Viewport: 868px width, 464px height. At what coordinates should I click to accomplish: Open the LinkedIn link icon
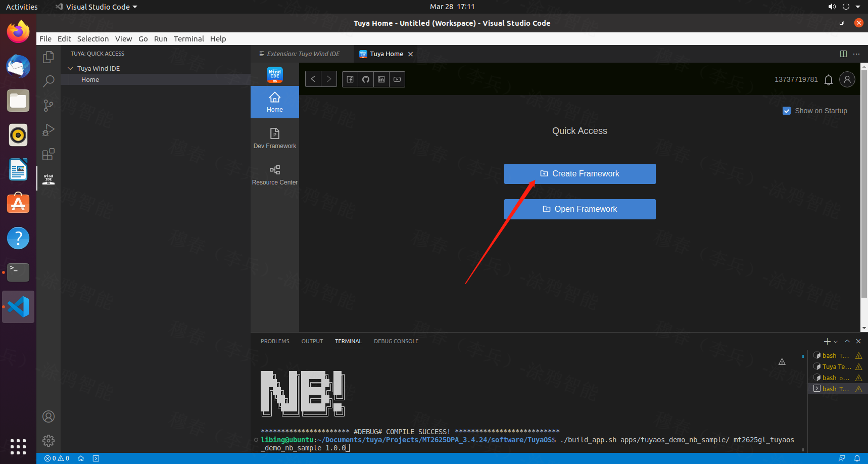tap(381, 79)
